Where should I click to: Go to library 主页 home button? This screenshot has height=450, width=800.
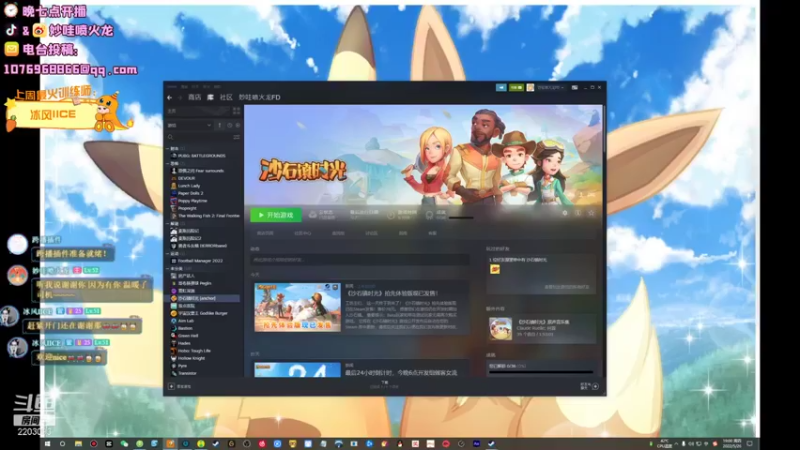[197, 111]
